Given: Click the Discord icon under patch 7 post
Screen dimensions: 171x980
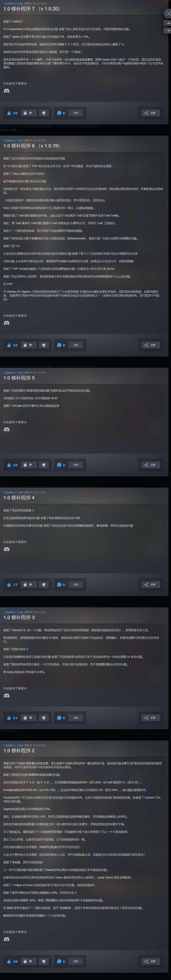Looking at the screenshot, I should (6, 91).
